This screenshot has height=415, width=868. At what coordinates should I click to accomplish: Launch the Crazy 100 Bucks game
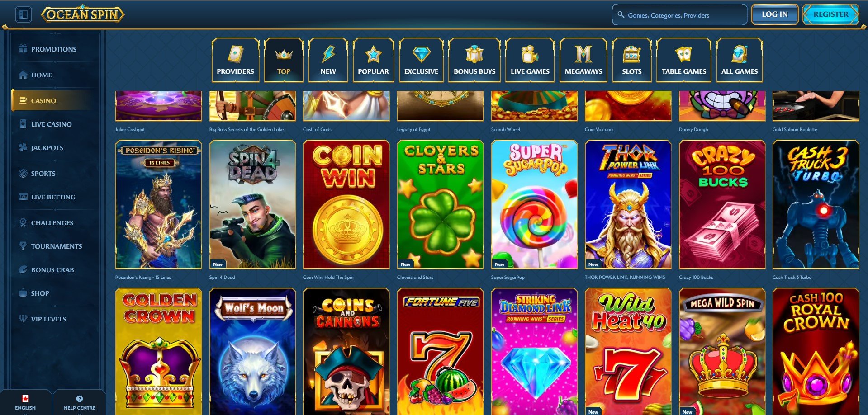pyautogui.click(x=722, y=204)
